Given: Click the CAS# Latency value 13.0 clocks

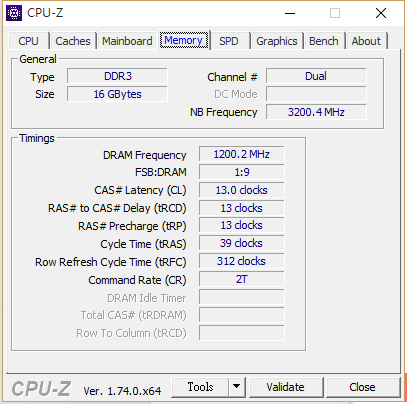Looking at the screenshot, I should pos(242,190).
